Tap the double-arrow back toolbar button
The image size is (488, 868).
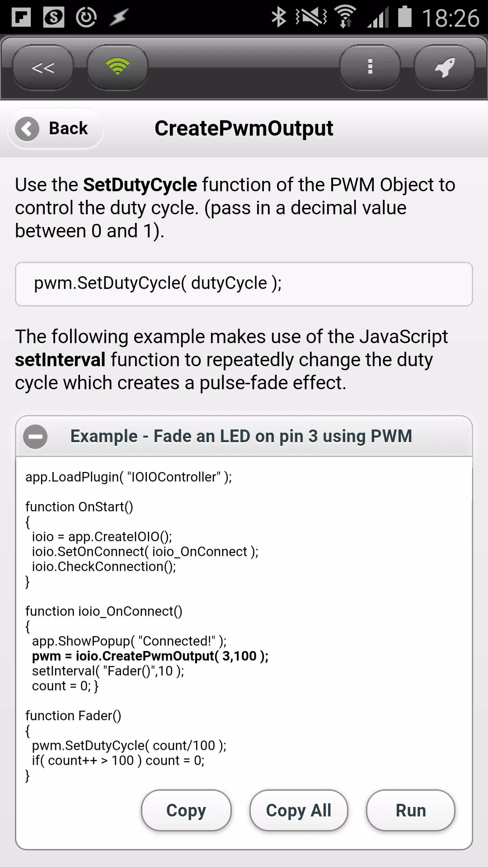tap(43, 67)
